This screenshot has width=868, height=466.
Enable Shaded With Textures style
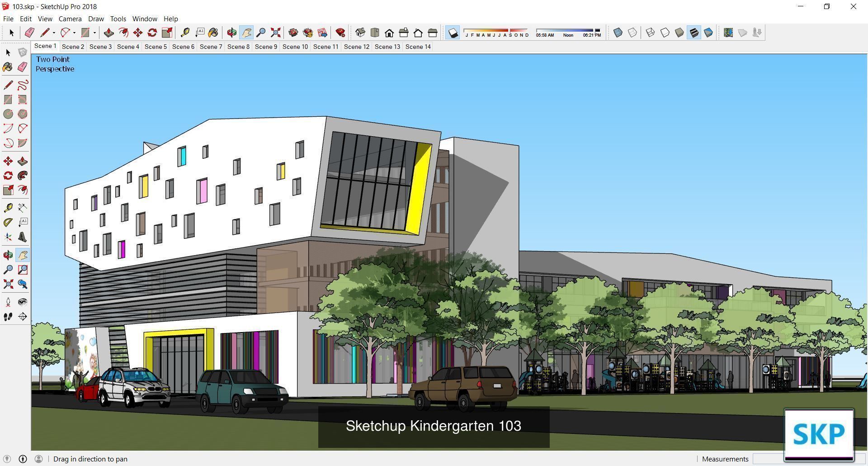click(x=694, y=33)
